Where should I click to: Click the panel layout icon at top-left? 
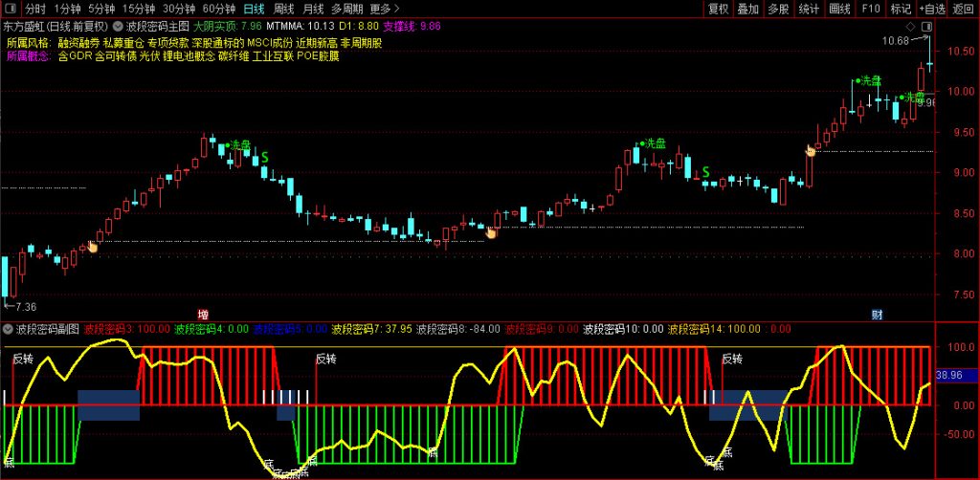click(x=11, y=9)
